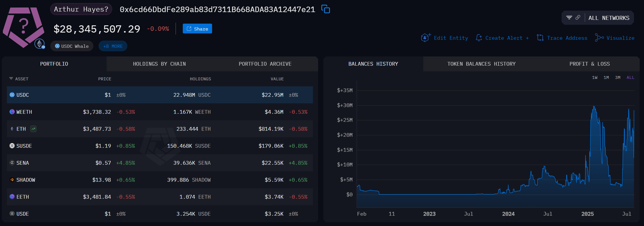This screenshot has height=226, width=644.
Task: Sort by VALUE column header
Action: click(x=277, y=79)
